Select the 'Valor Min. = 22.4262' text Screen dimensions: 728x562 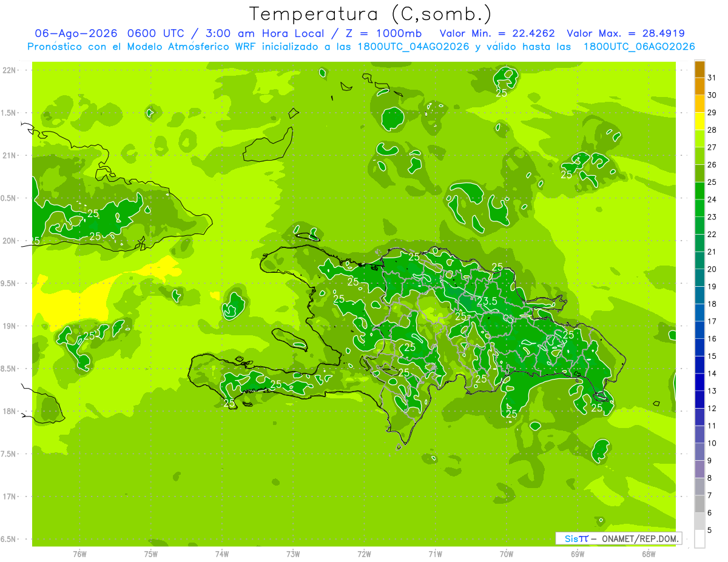point(497,33)
